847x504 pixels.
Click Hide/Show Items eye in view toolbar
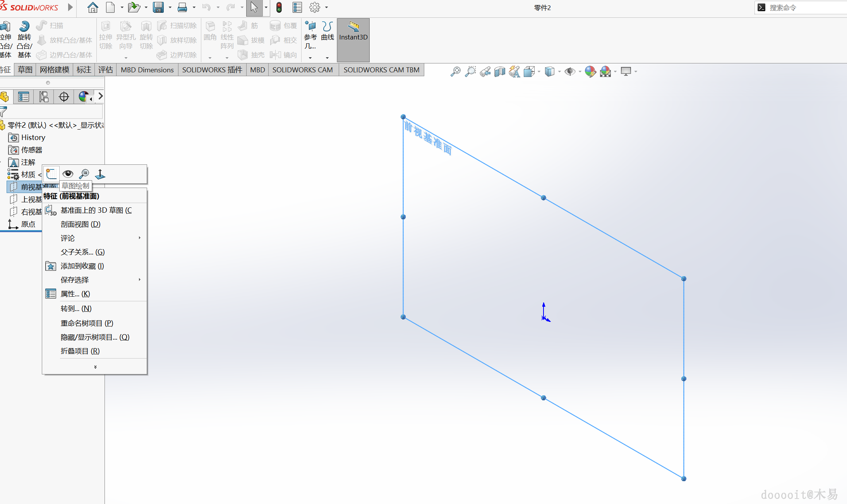point(569,72)
